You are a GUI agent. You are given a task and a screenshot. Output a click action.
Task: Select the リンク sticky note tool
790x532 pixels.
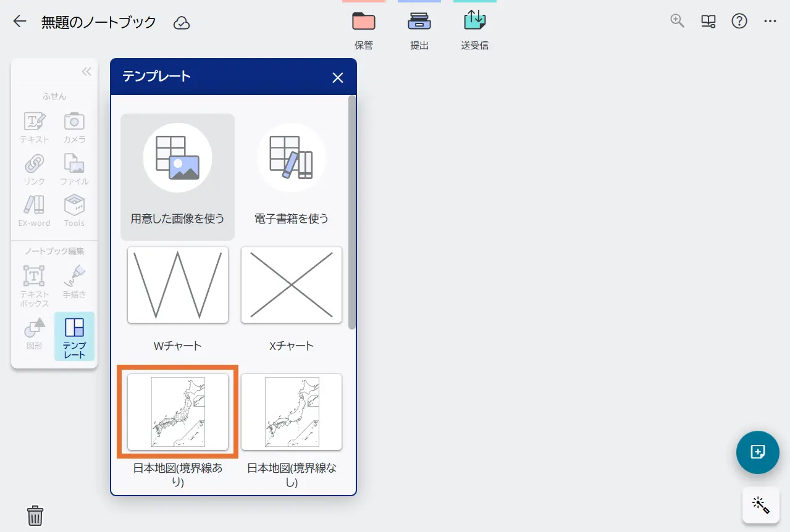coord(34,169)
